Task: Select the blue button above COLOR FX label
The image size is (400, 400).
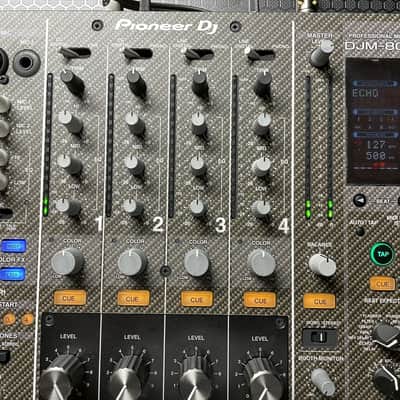Action: click(14, 246)
